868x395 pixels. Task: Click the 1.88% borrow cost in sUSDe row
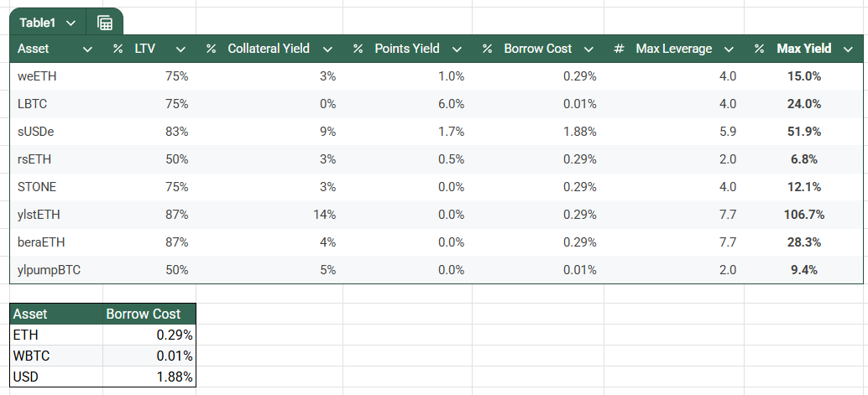(x=579, y=132)
